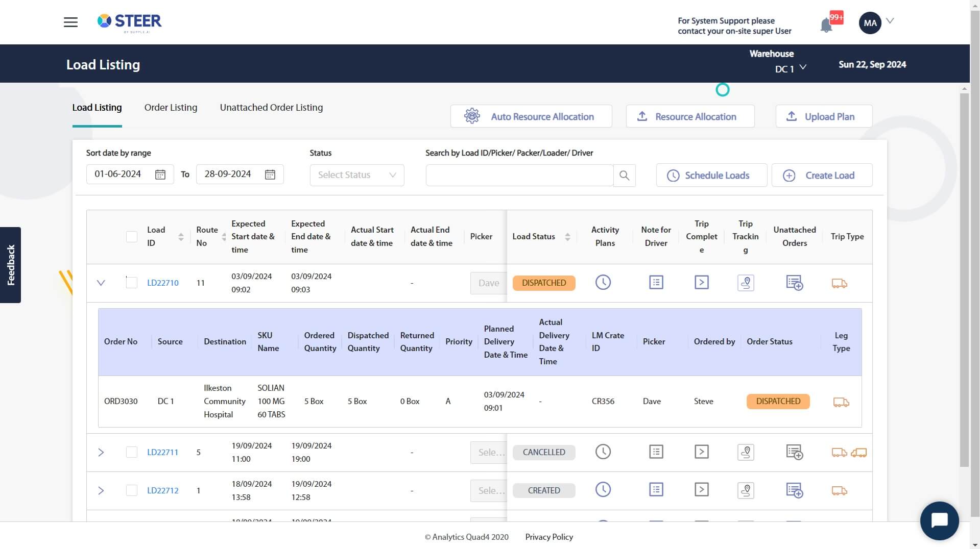Open Trip Tracking map icon for LD22710
This screenshot has height=549, width=980.
pyautogui.click(x=746, y=283)
